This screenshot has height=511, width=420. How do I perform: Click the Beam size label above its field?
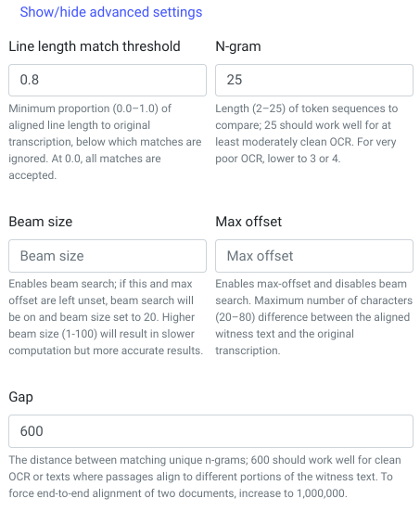41,222
